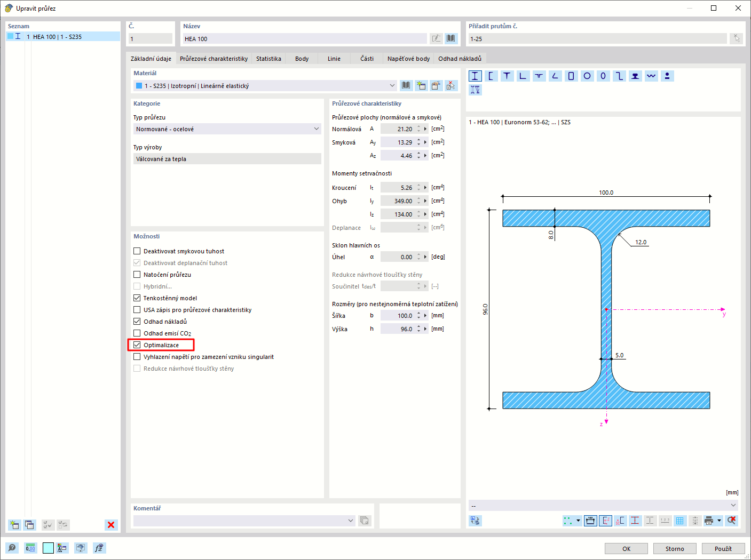
Task: Select the channel (U) section shape icon
Action: point(491,76)
